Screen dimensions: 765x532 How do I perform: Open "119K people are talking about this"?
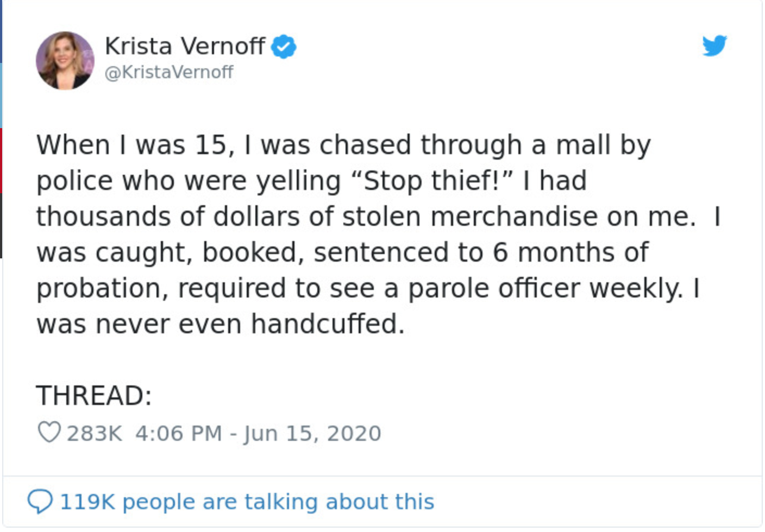tap(247, 502)
